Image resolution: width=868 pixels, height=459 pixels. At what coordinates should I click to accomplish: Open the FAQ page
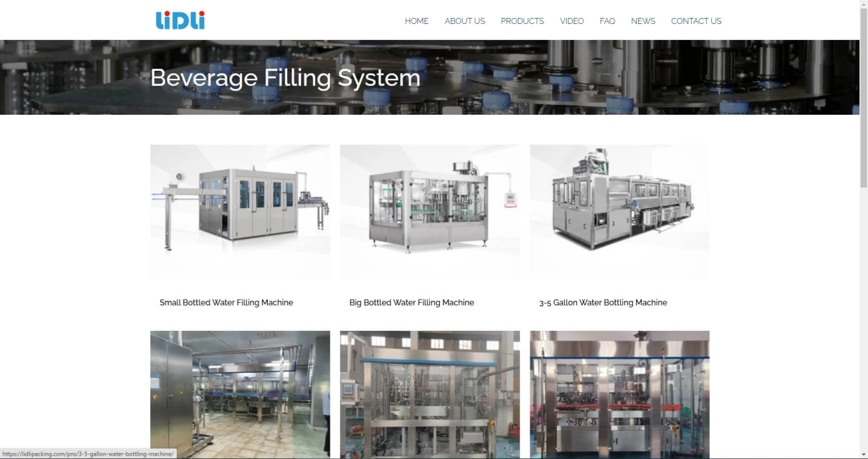point(607,21)
